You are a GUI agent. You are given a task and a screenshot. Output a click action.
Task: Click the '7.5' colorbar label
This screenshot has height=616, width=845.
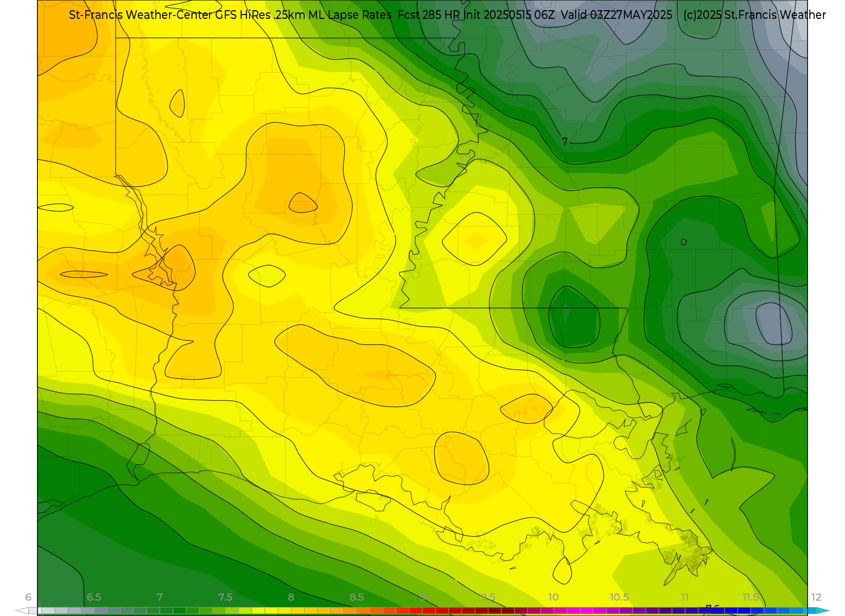225,597
